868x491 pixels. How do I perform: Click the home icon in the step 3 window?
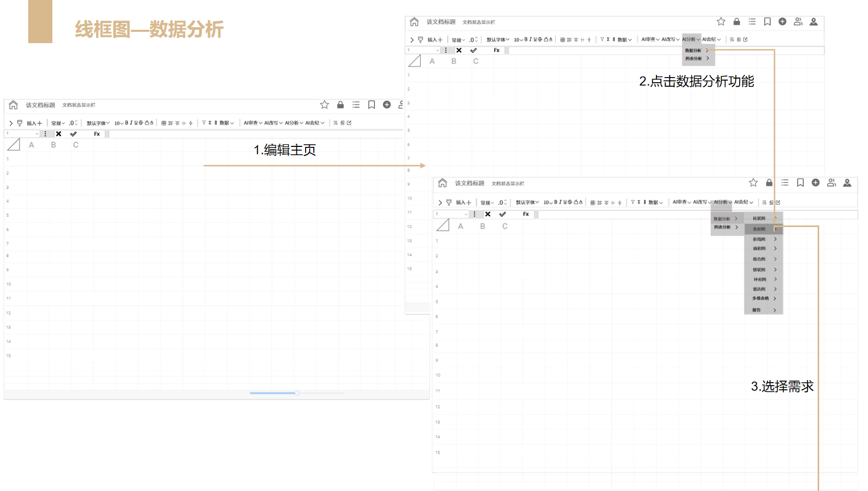tap(443, 183)
